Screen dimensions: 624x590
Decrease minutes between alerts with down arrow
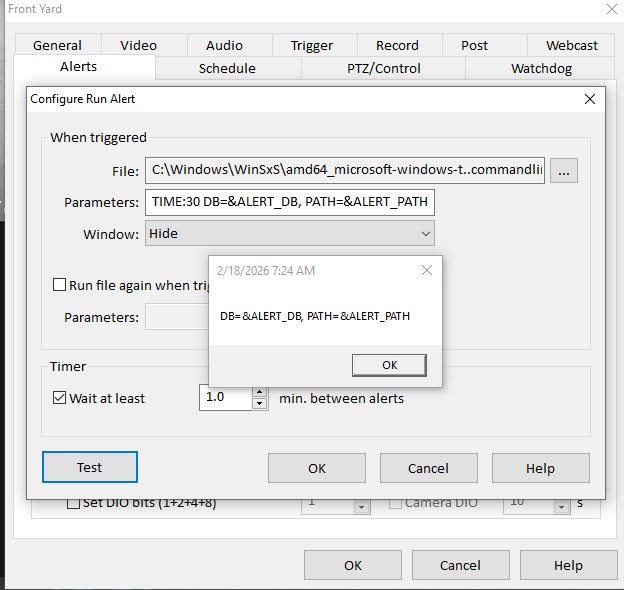260,403
